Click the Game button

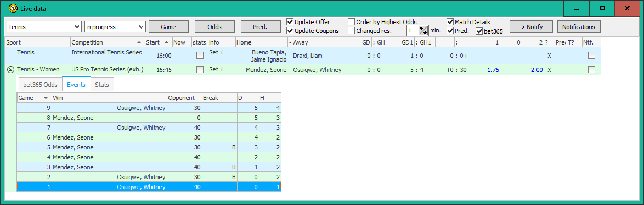pos(168,27)
